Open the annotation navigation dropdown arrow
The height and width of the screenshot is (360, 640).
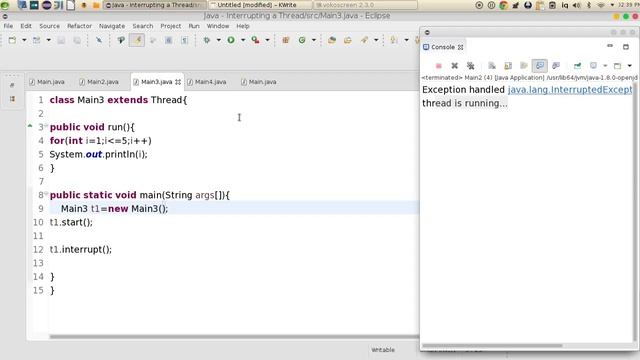[x=406, y=40]
